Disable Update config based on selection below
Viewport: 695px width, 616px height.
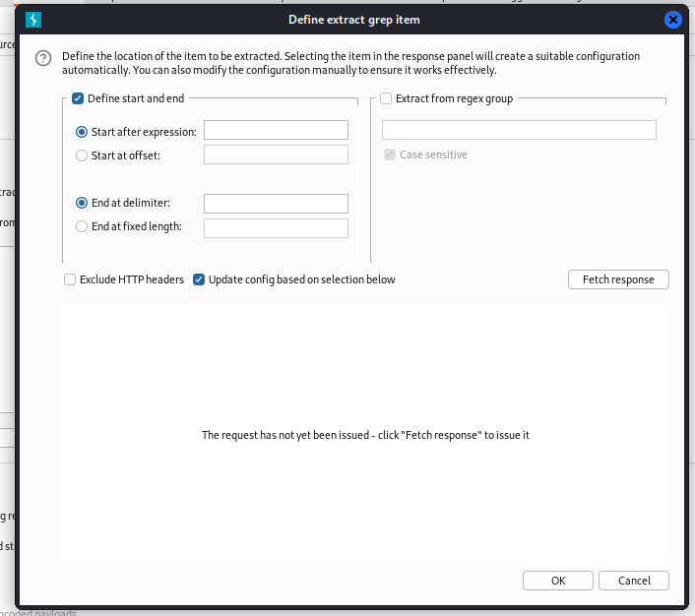point(200,279)
